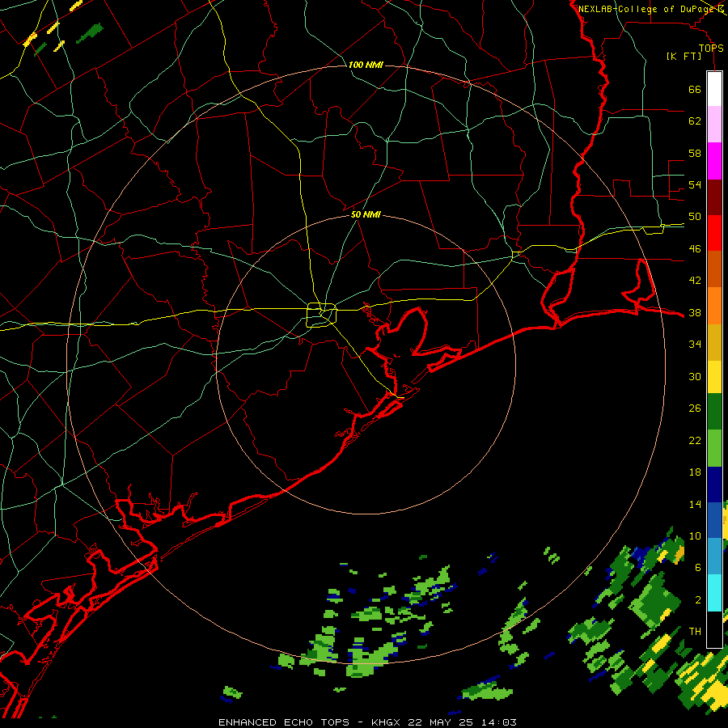Click the "50" legend value
This screenshot has width=728, height=728.
tap(695, 217)
